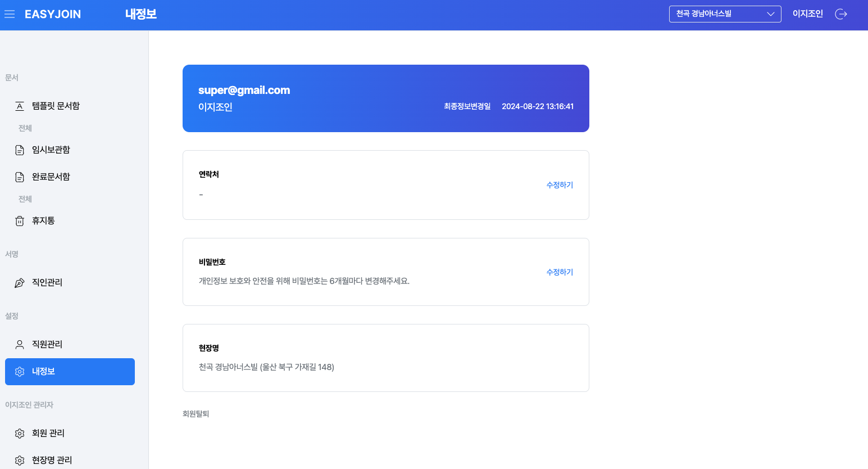Image resolution: width=868 pixels, height=469 pixels.
Task: Click the EASYJOIN logo
Action: (53, 14)
